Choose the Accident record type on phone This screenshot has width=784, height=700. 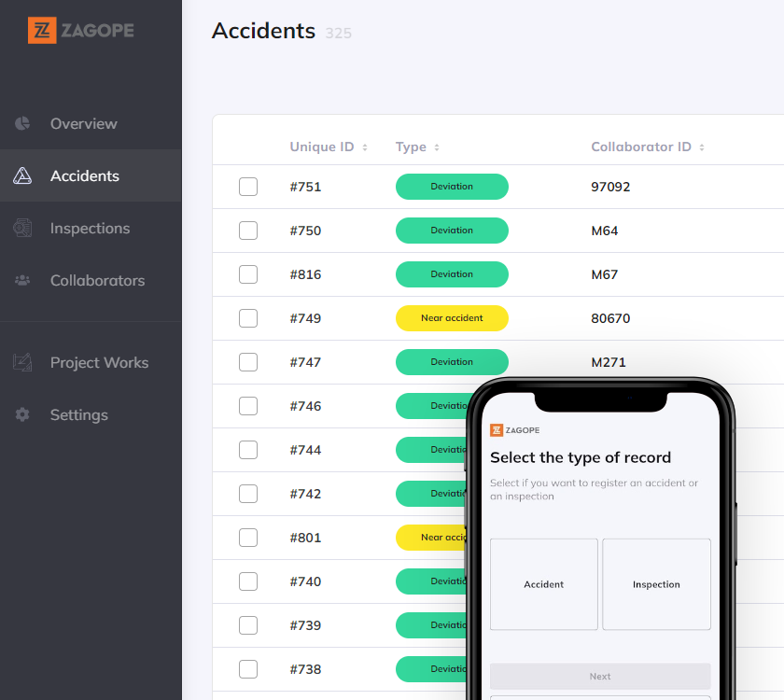543,584
